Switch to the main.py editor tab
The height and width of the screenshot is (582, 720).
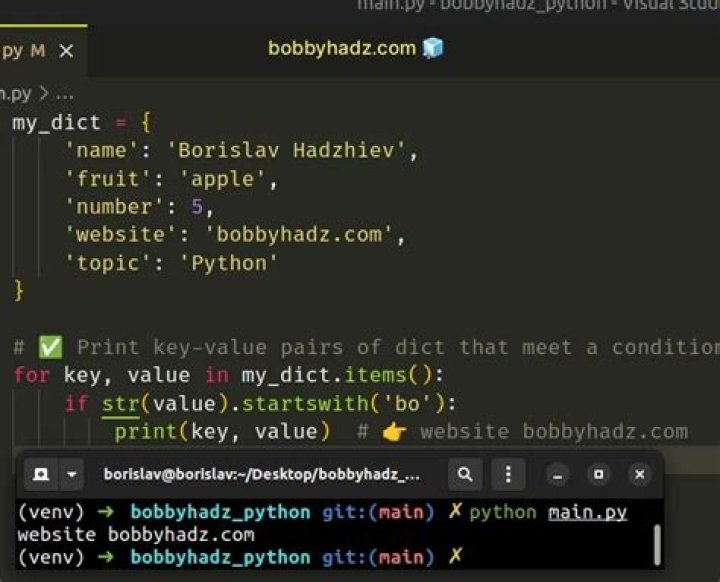(25, 50)
